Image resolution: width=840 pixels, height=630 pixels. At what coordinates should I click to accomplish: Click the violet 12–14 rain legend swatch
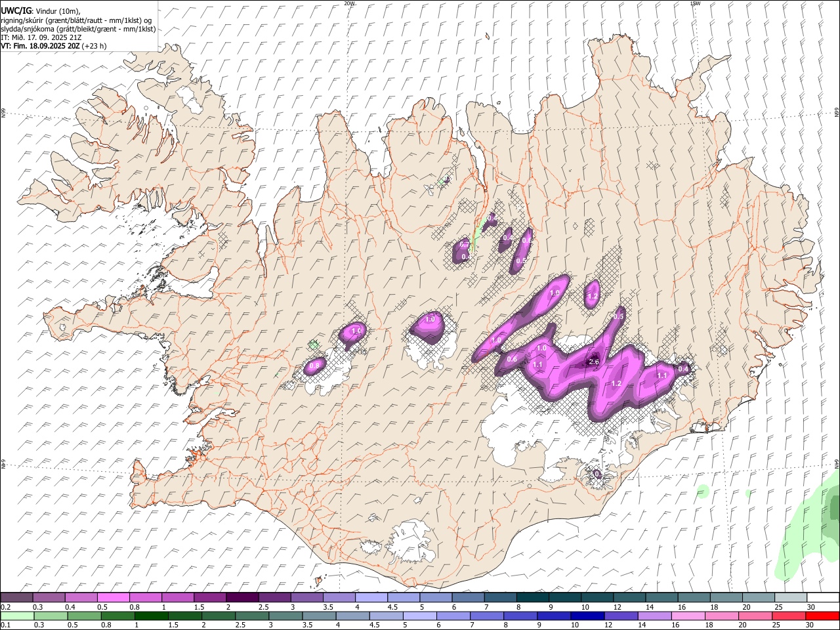pyautogui.click(x=620, y=616)
